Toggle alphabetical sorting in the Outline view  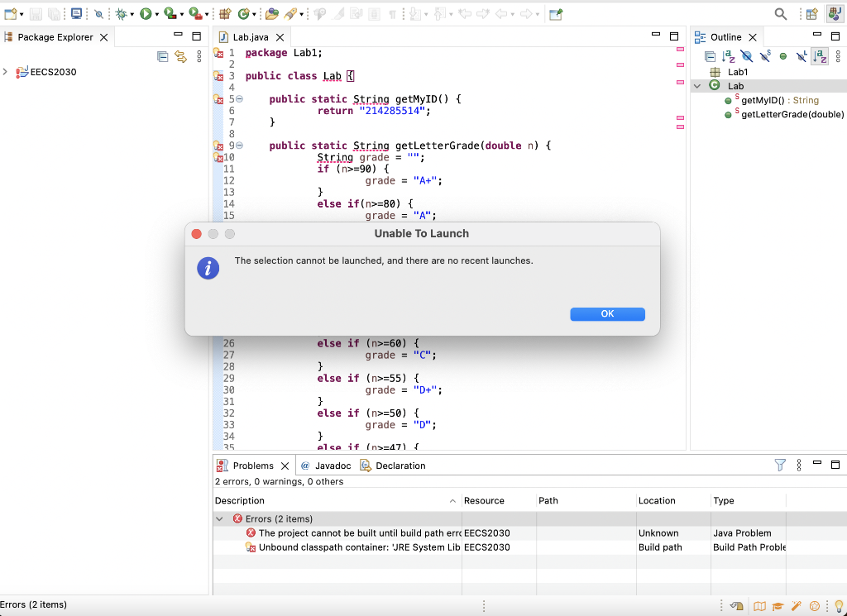(x=728, y=56)
